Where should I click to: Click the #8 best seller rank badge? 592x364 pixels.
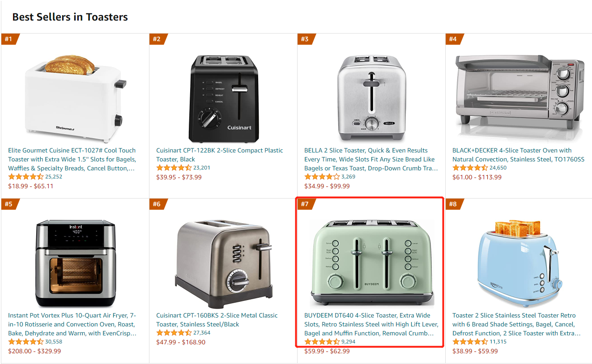[x=453, y=204]
